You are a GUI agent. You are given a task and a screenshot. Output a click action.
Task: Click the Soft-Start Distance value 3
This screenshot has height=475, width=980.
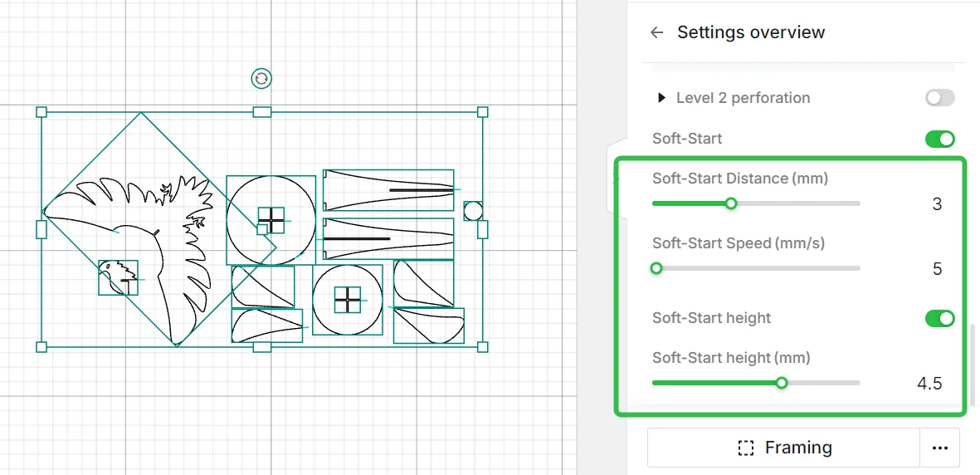(937, 204)
